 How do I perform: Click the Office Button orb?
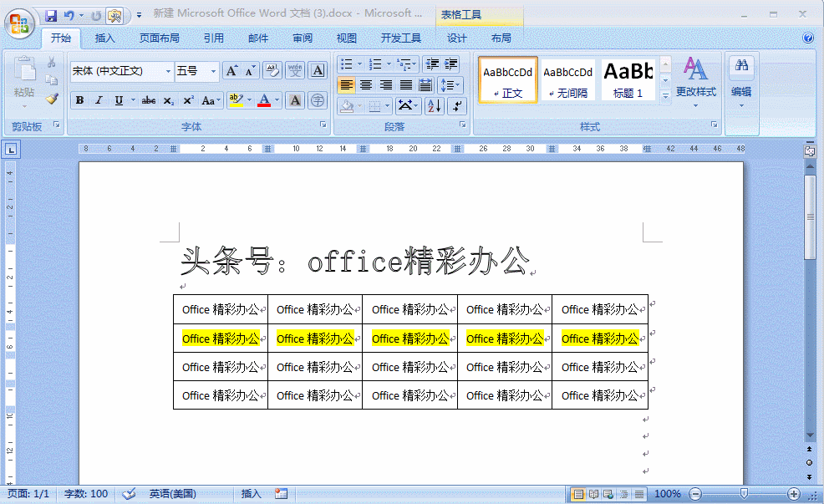tap(20, 23)
